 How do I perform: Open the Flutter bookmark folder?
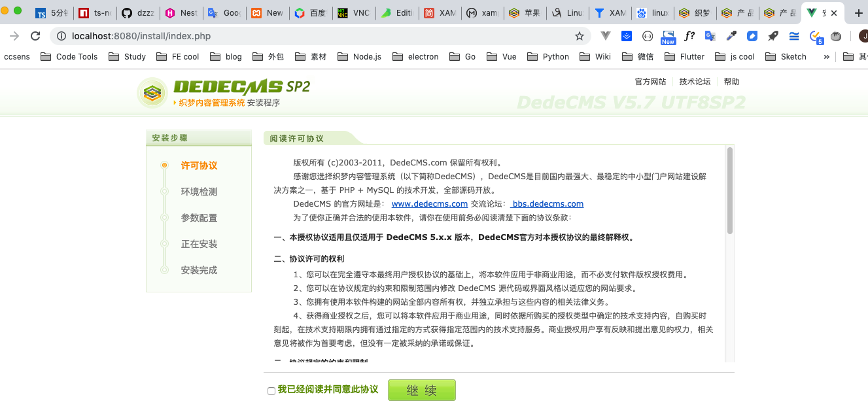tap(684, 56)
